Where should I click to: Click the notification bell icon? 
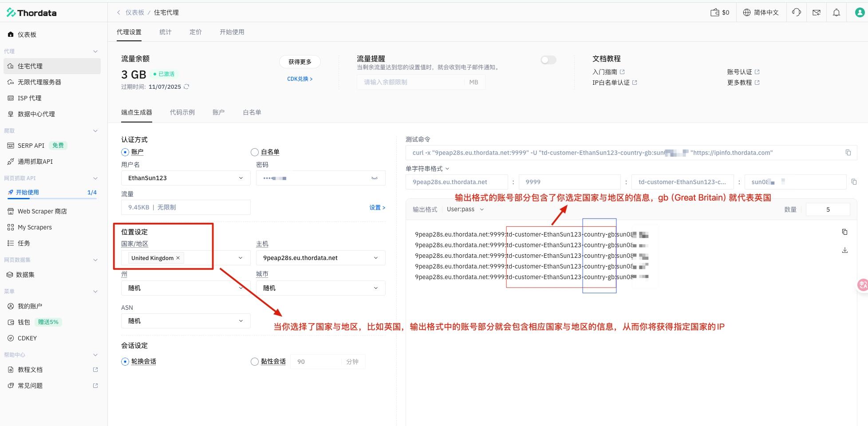836,12
